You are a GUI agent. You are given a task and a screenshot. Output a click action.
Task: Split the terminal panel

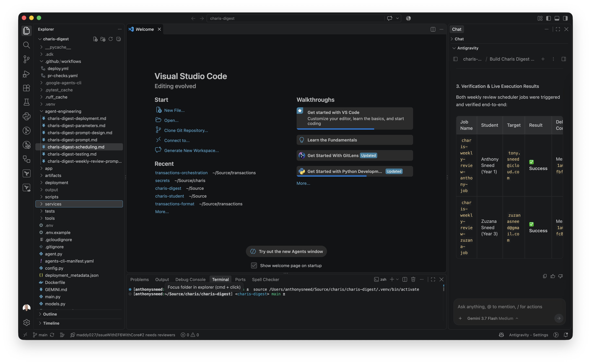[x=405, y=279]
